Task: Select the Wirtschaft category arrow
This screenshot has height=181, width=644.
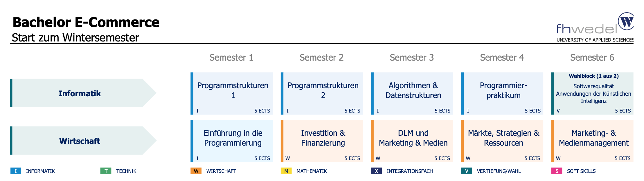Action: pos(83,141)
